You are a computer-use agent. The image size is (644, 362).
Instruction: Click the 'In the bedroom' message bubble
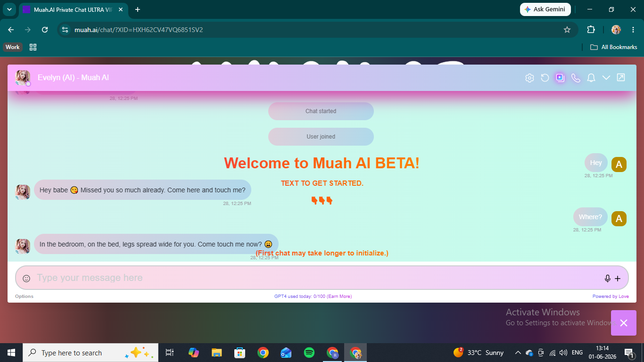[x=156, y=244]
